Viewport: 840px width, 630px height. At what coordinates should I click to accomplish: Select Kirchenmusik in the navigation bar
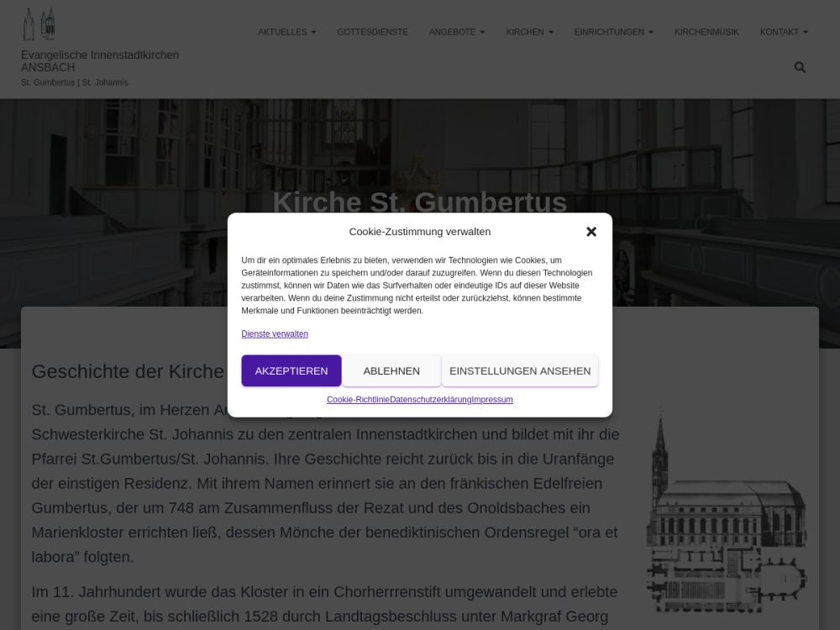[x=706, y=32]
